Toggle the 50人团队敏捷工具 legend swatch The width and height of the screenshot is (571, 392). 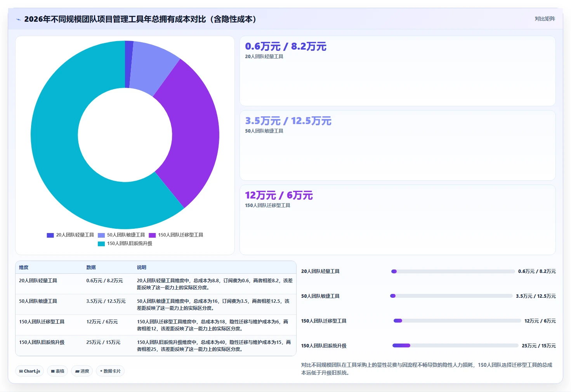coord(101,235)
